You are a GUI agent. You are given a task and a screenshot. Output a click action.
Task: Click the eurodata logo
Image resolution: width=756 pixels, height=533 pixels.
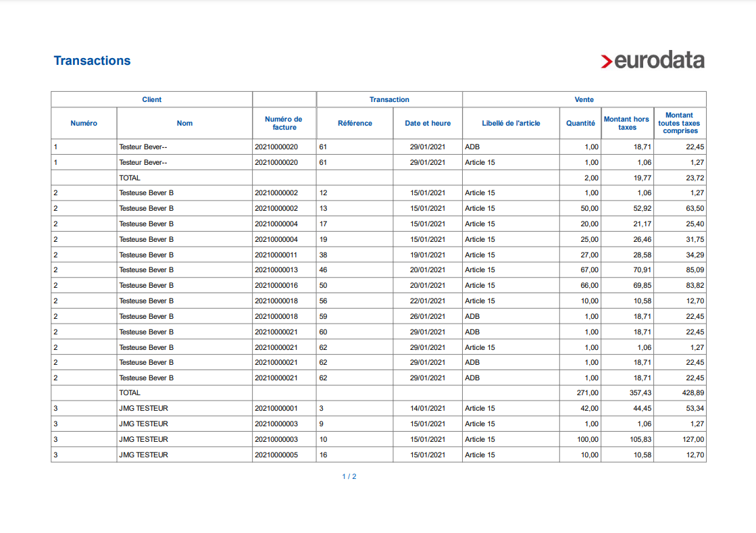pos(653,60)
